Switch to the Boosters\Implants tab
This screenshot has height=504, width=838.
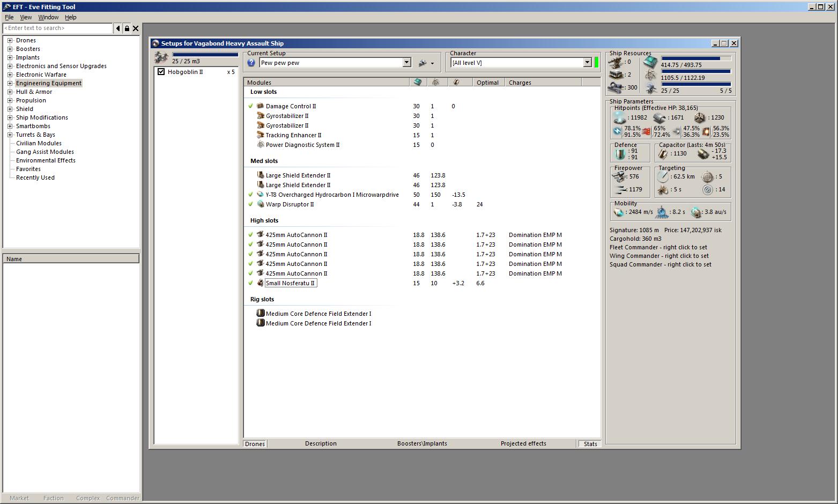422,444
